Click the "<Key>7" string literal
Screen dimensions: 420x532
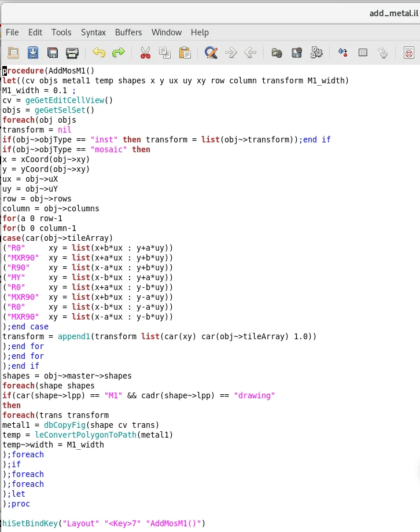tap(123, 523)
